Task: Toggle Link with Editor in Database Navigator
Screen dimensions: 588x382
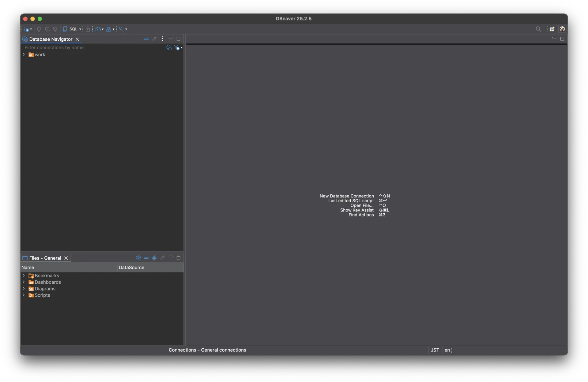Action: click(154, 39)
